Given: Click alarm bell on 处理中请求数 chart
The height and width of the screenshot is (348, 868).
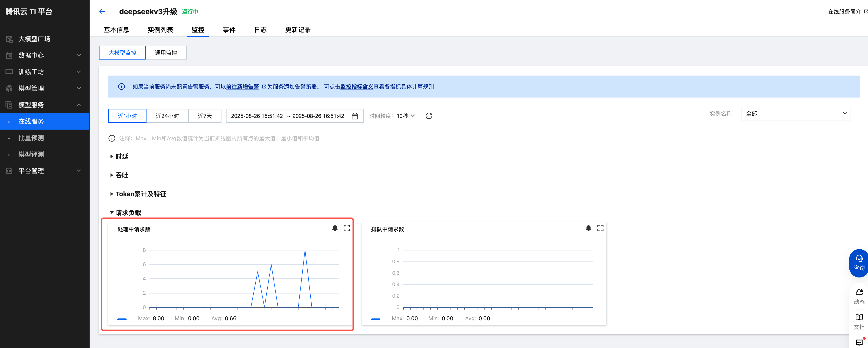Looking at the screenshot, I should click(334, 228).
